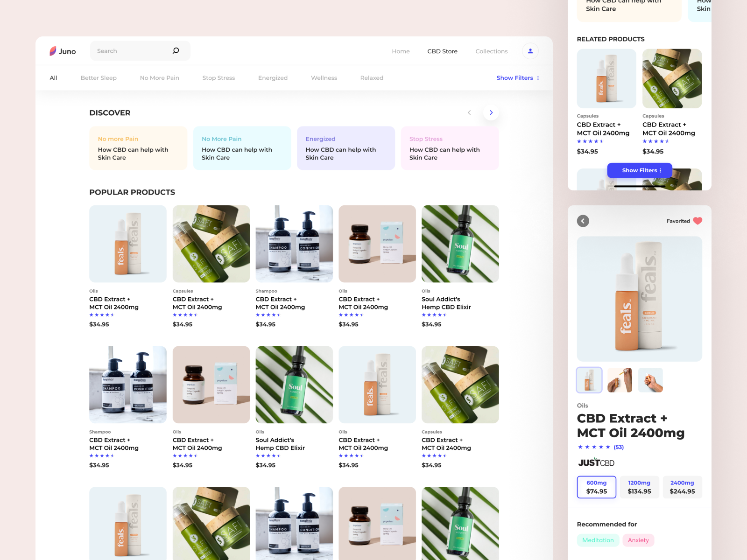Select the 2400mg dosage option

click(x=682, y=487)
